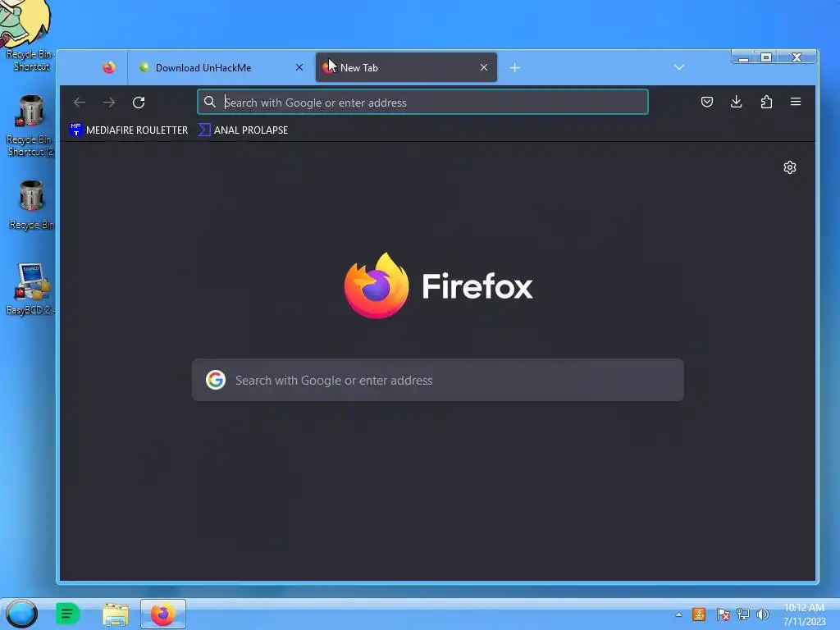The image size is (840, 630).
Task: Close the Download UnHackMe tab
Action: pos(299,67)
